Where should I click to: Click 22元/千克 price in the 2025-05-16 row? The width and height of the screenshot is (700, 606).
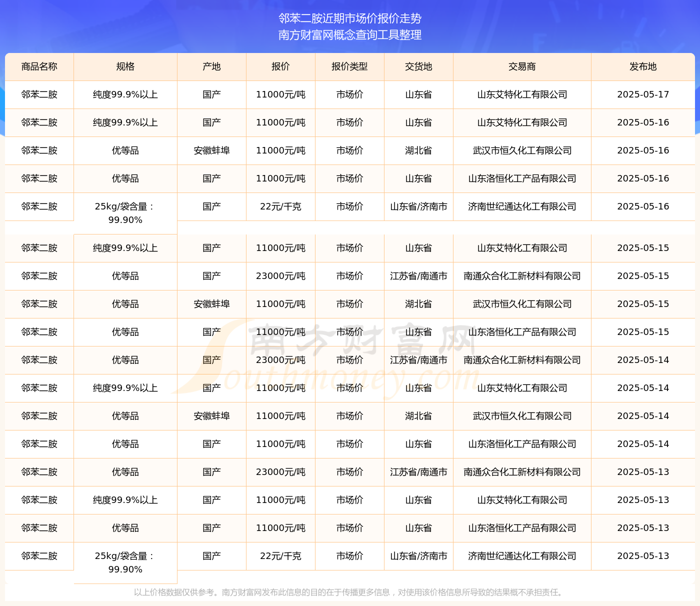click(x=281, y=206)
